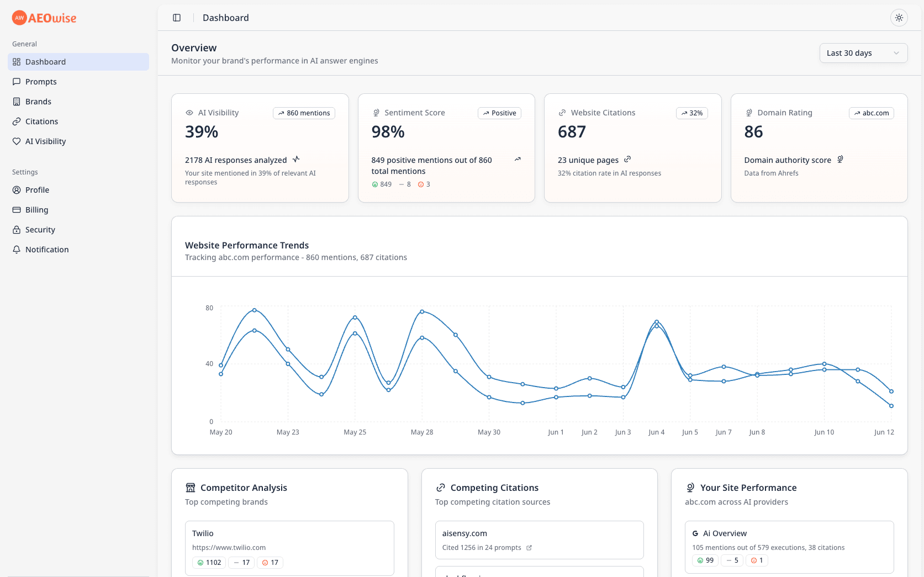Click the Profile user icon
This screenshot has width=924, height=577.
[x=17, y=190]
